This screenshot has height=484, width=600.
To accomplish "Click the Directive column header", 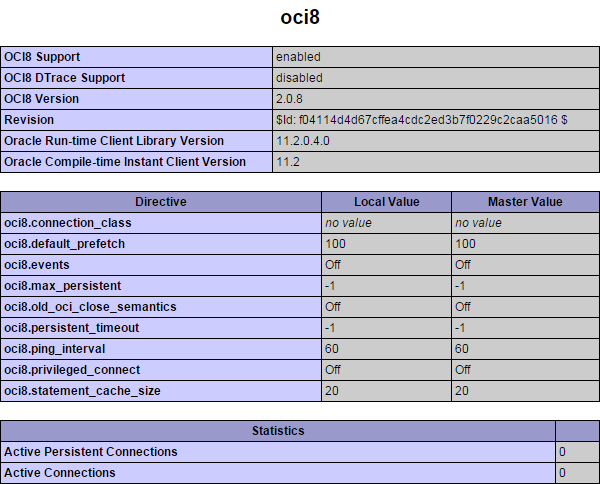I will click(x=160, y=202).
